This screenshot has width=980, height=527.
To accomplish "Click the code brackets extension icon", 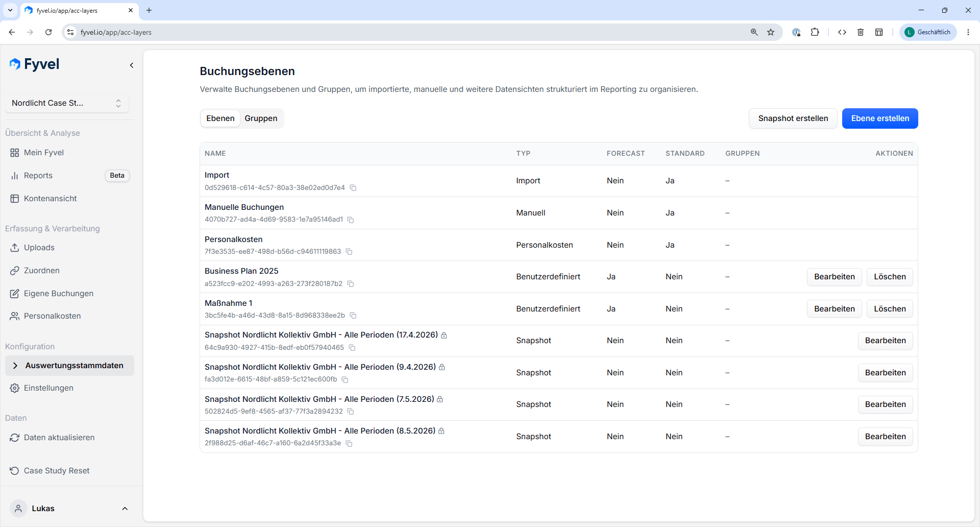I will (x=842, y=32).
